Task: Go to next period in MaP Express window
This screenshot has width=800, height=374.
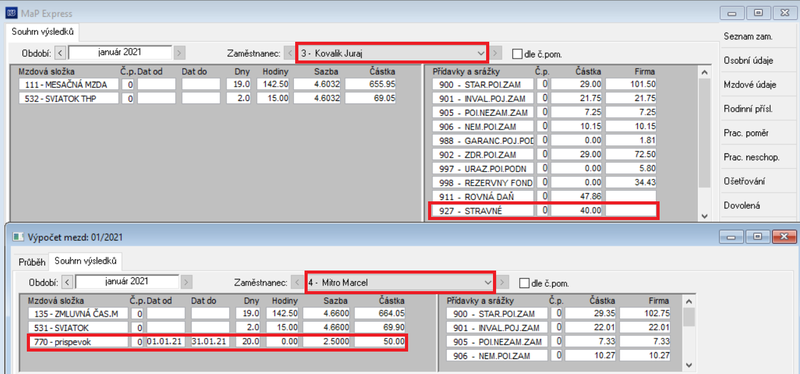Action: click(x=179, y=53)
